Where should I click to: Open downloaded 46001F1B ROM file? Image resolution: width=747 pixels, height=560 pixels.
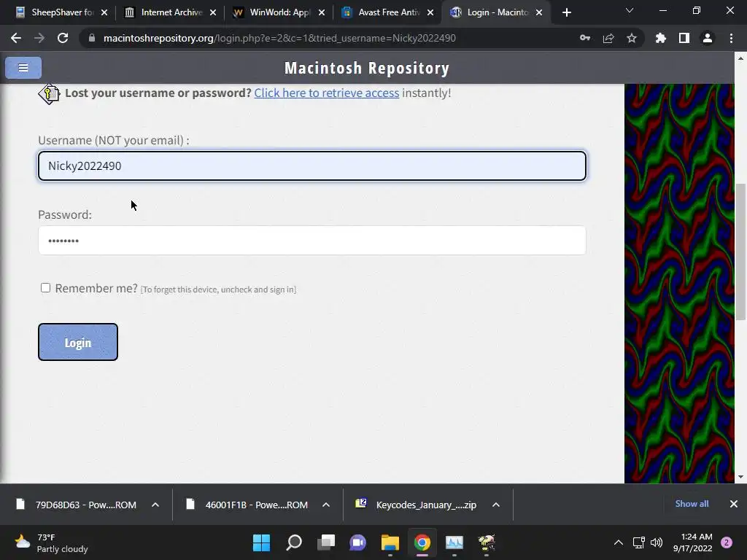(x=247, y=505)
